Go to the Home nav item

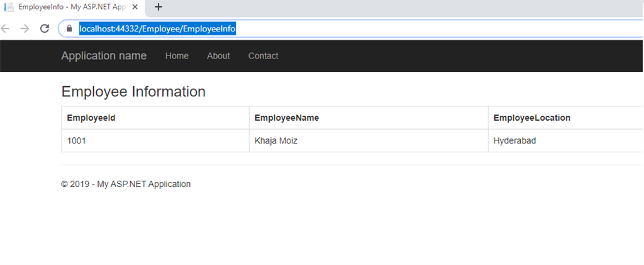coord(177,56)
